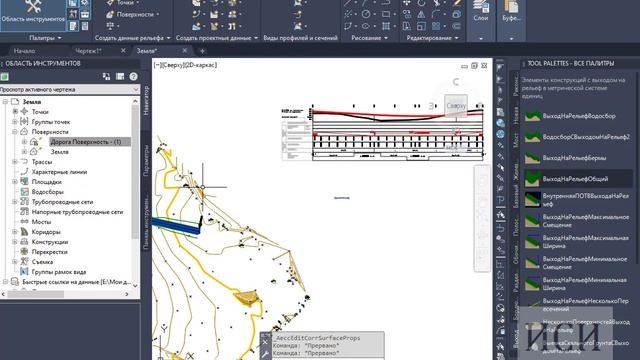Screen dimensions: 640x360
Task: Click the green toolspace tab icon
Action: [x=4, y=76]
